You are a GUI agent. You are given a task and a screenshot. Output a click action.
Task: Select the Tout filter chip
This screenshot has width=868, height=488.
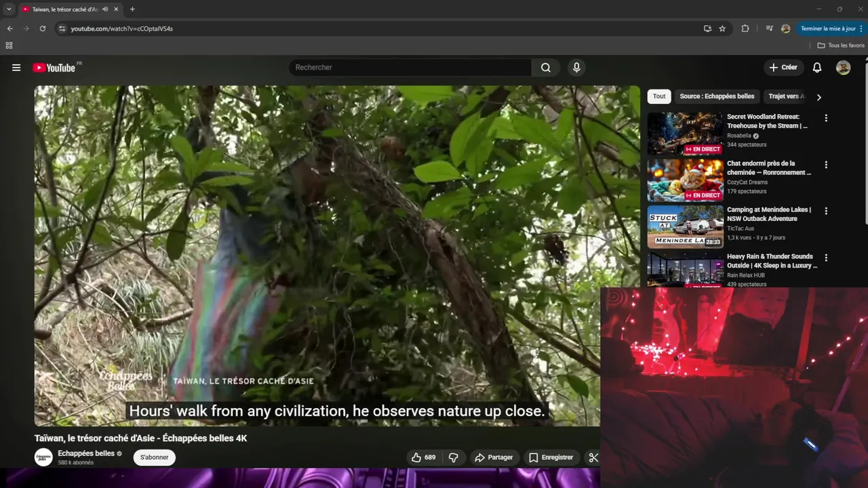point(659,96)
